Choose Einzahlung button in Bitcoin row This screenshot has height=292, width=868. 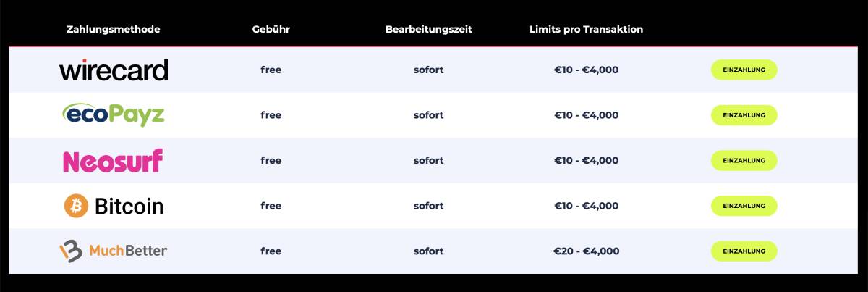click(744, 206)
